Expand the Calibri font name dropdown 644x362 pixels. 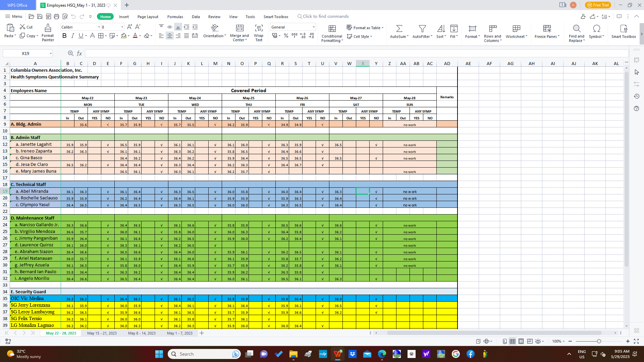point(99,27)
